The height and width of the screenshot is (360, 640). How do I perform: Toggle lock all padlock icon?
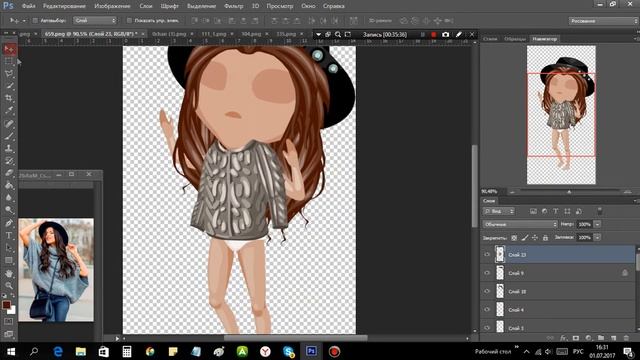pyautogui.click(x=545, y=238)
